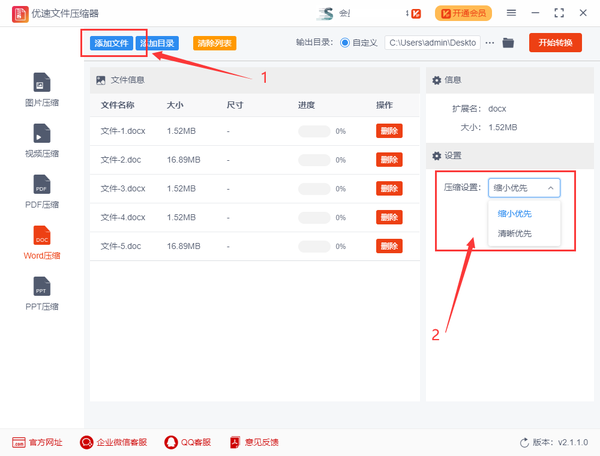Click the output directory path field
Screen dimensions: 600x456
pyautogui.click(x=430, y=43)
